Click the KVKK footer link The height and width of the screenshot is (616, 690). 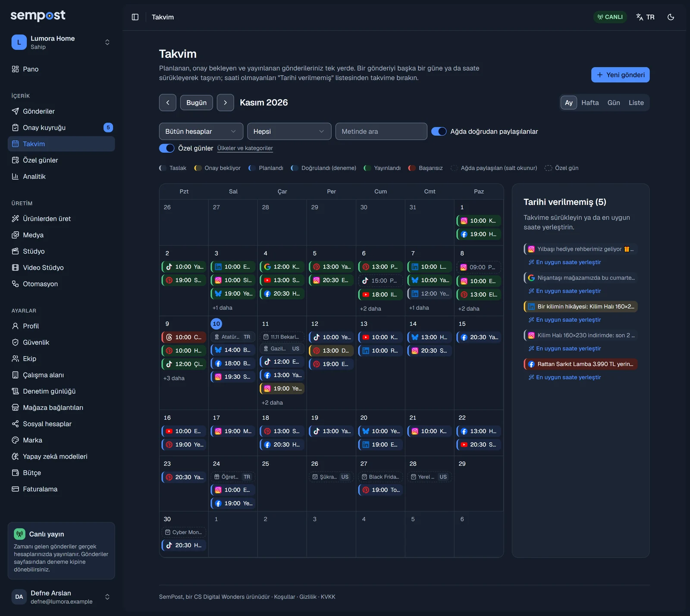328,597
